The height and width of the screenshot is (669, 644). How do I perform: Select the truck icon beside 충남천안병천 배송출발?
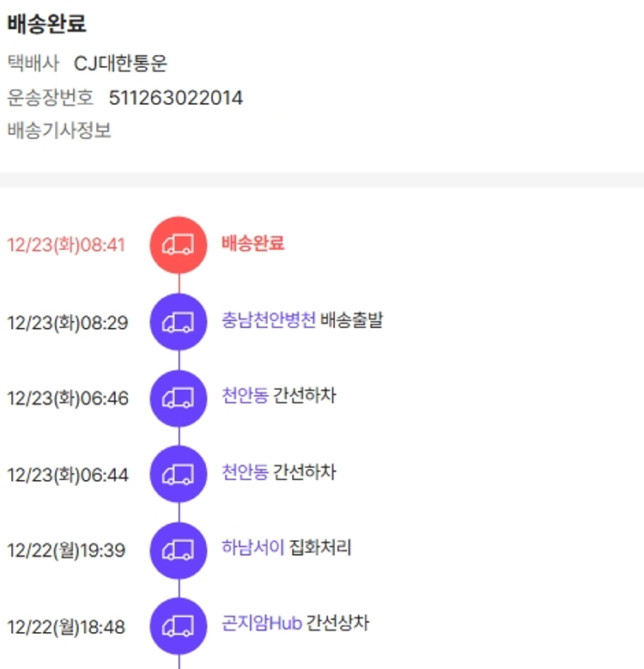[x=179, y=322]
